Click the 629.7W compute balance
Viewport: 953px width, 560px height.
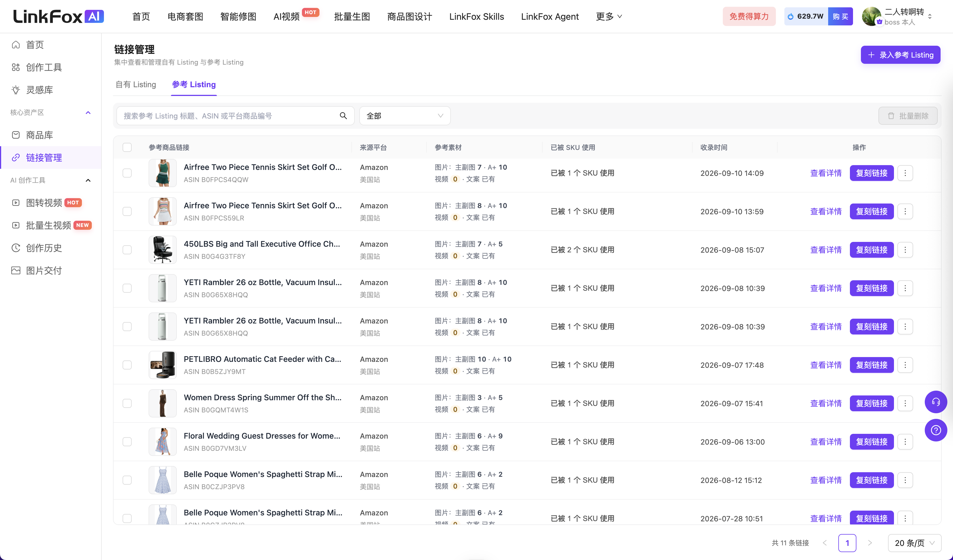click(806, 16)
